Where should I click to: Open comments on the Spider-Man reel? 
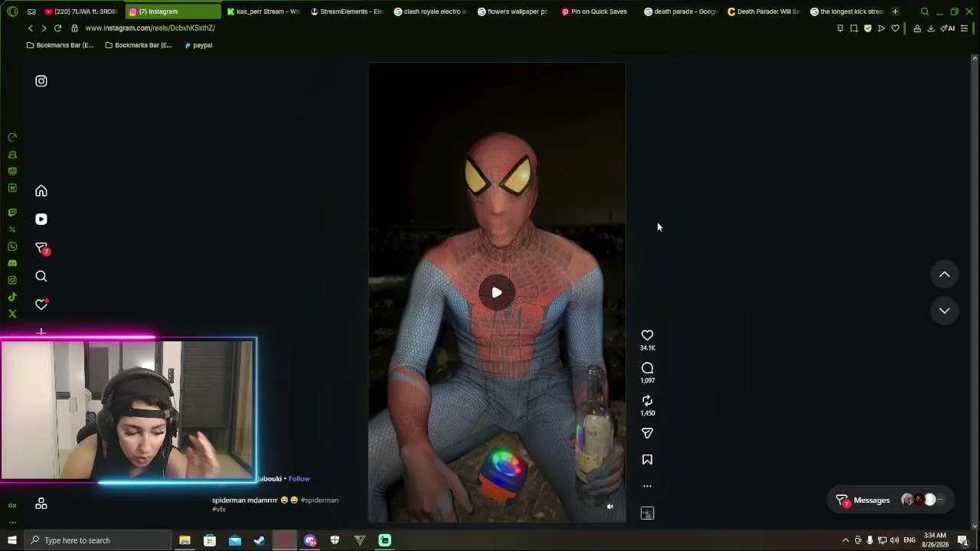click(x=647, y=368)
